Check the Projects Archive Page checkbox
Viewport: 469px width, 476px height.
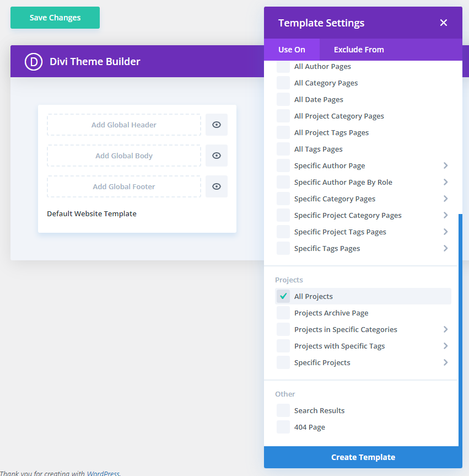click(x=283, y=313)
